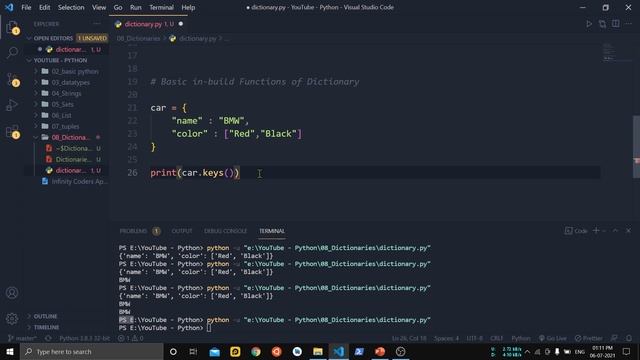Open the Manage gear settings icon
Viewport: 640px width, 360px height.
(12, 318)
